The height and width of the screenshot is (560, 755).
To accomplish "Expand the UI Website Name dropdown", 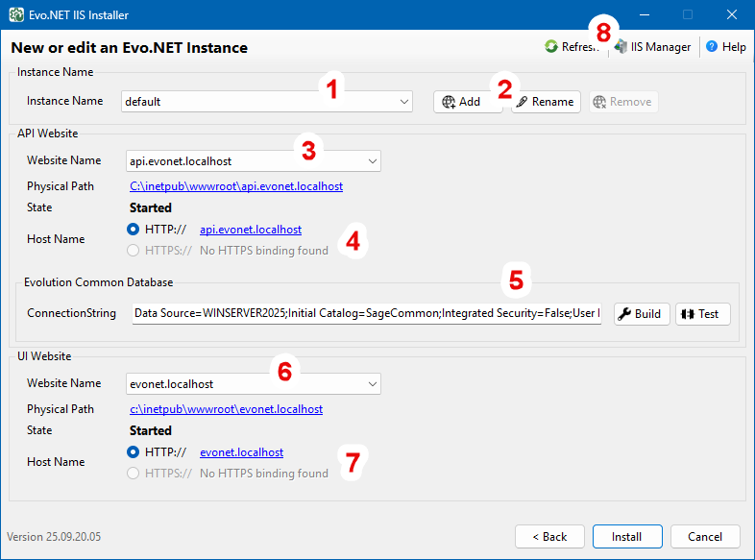I will 372,384.
